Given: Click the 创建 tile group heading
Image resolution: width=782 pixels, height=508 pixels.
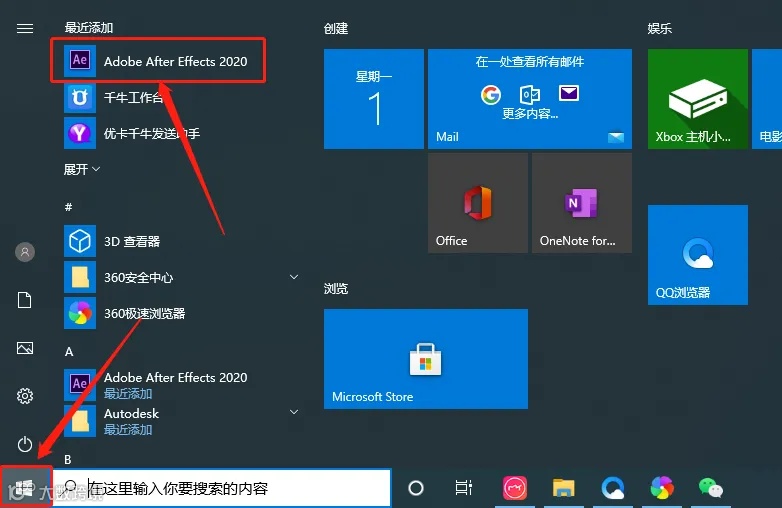Looking at the screenshot, I should 336,28.
